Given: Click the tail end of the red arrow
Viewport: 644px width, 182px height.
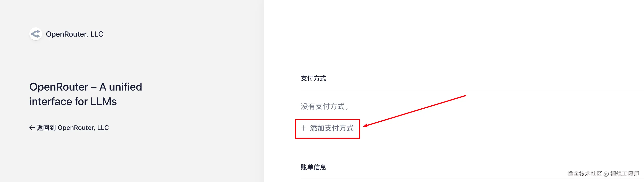Looking at the screenshot, I should tap(465, 96).
